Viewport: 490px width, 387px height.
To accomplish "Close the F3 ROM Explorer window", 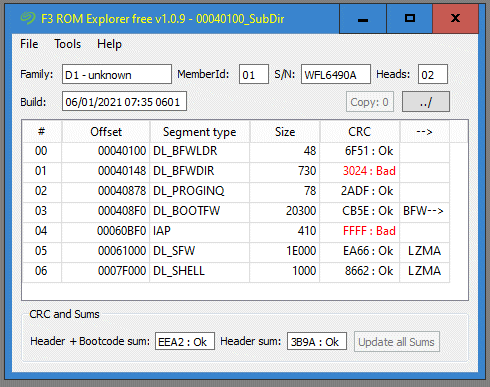I will point(455,19).
